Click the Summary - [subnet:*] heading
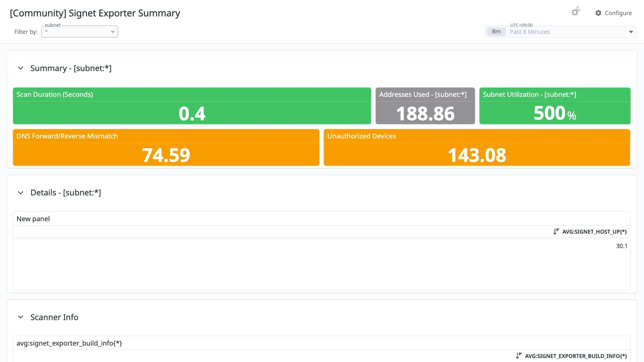 click(x=71, y=68)
